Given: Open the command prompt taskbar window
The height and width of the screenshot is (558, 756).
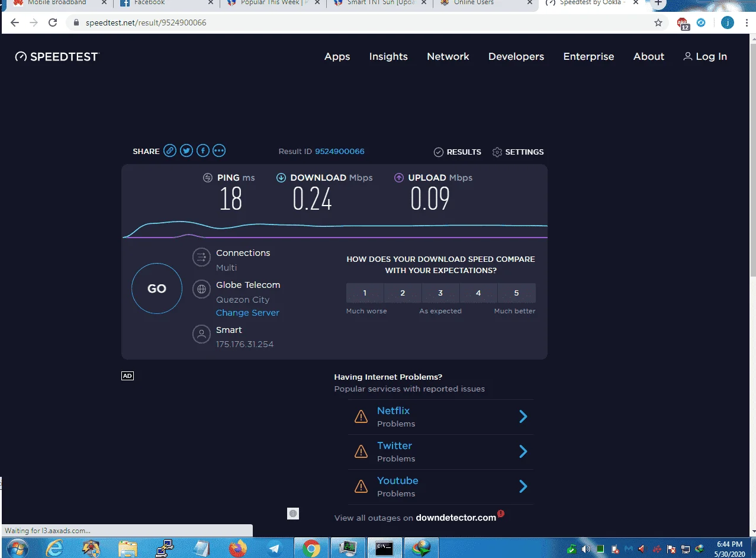Looking at the screenshot, I should (385, 549).
